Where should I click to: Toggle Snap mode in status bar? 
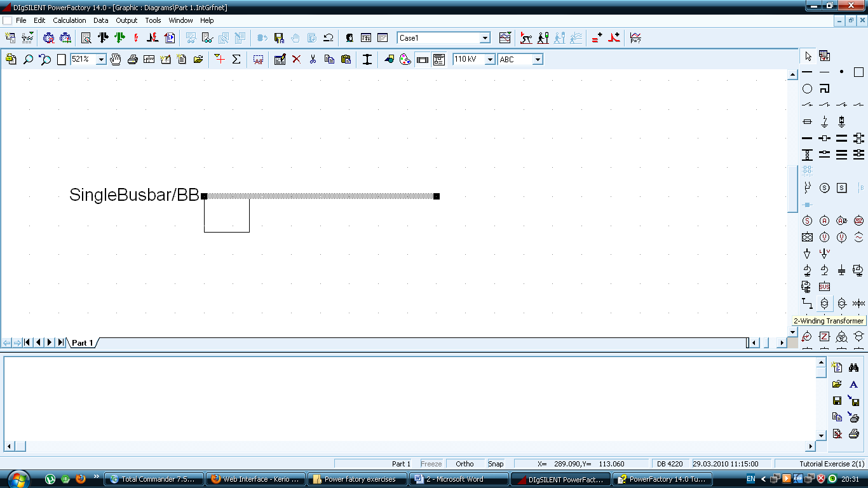(x=496, y=464)
